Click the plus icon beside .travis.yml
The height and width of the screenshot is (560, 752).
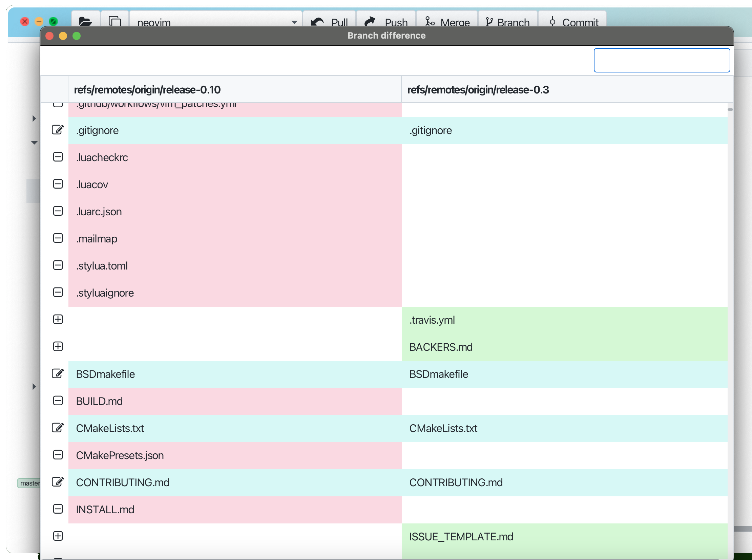click(x=58, y=319)
